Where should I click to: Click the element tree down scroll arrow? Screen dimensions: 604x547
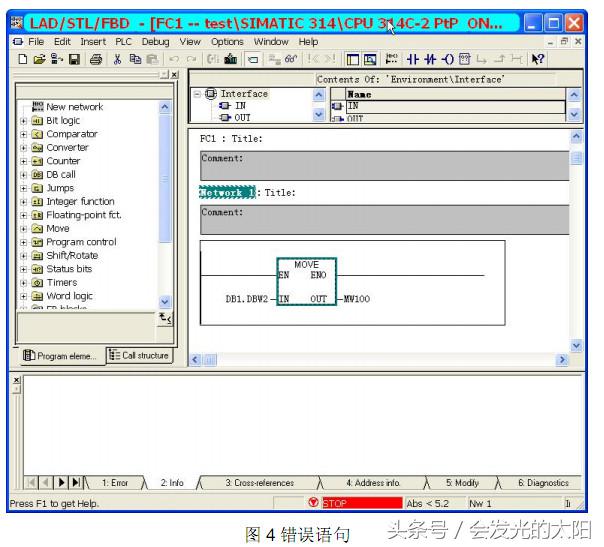click(165, 302)
